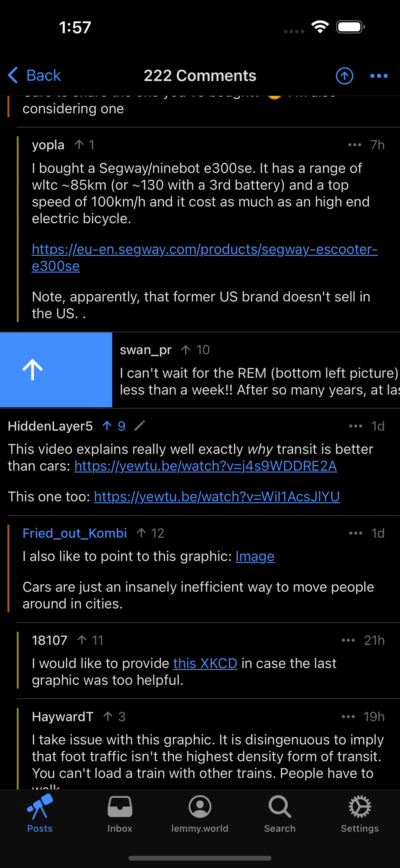Go Back to previous screen

tap(34, 75)
